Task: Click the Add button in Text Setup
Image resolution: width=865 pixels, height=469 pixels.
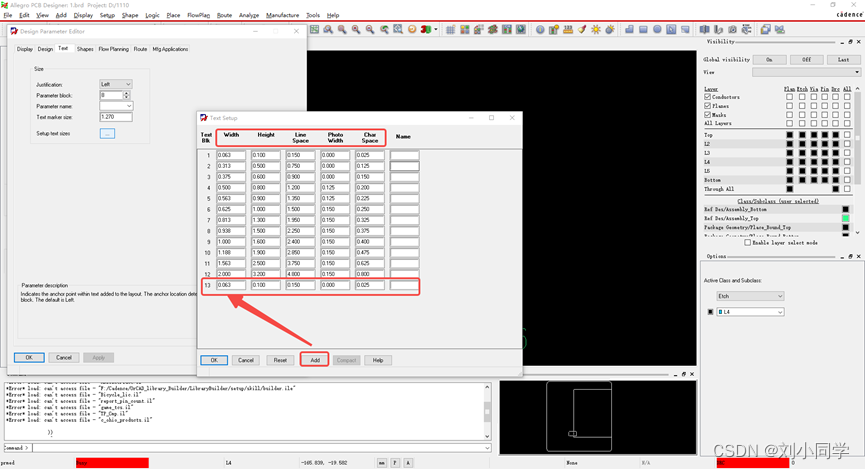Action: [x=314, y=360]
